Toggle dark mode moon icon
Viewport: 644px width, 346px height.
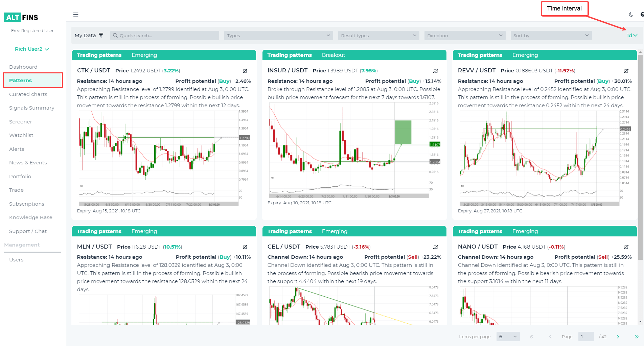[631, 15]
